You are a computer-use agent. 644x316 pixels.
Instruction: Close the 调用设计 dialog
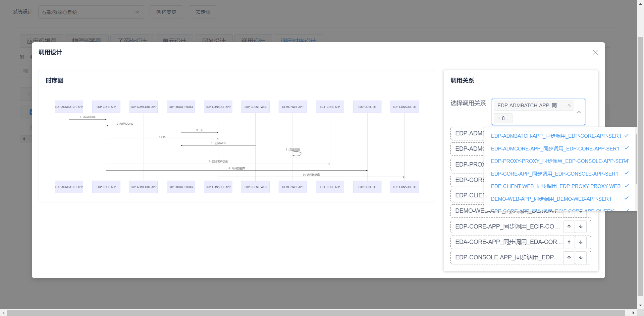[x=595, y=52]
